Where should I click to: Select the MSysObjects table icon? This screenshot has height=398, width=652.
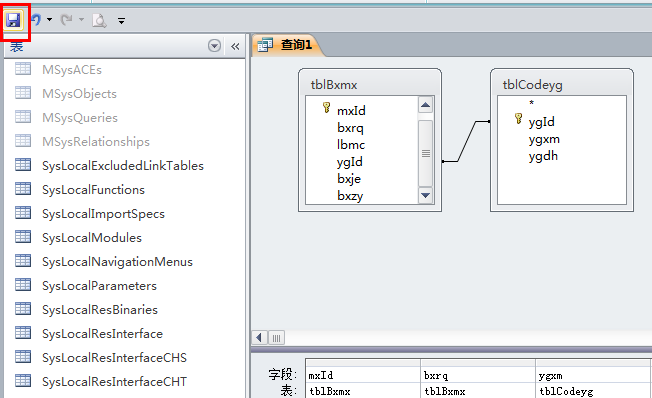[23, 93]
